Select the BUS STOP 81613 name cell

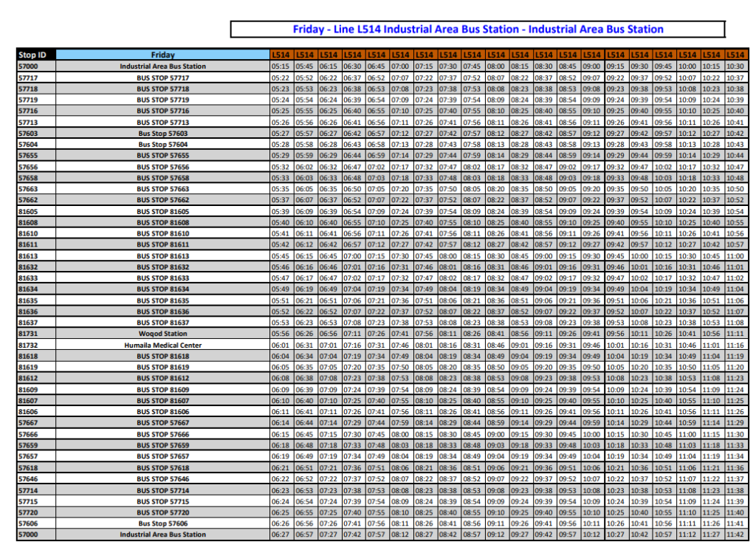coord(162,256)
